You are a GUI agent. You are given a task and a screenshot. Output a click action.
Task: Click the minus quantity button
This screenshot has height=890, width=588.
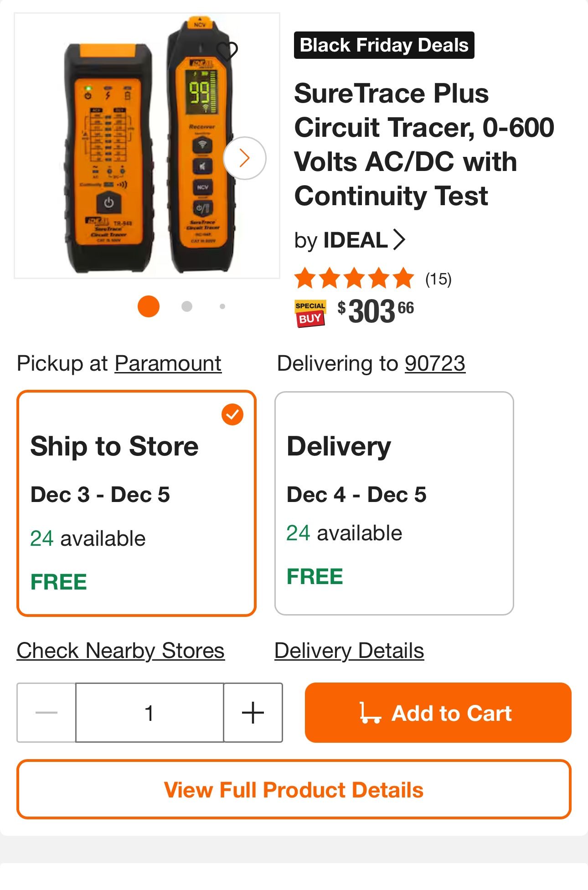[x=46, y=712]
